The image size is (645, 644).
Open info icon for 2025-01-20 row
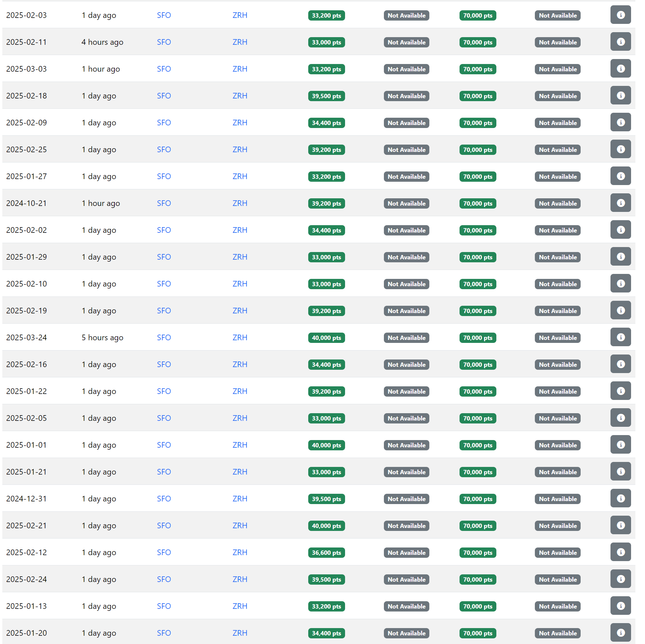pos(620,632)
